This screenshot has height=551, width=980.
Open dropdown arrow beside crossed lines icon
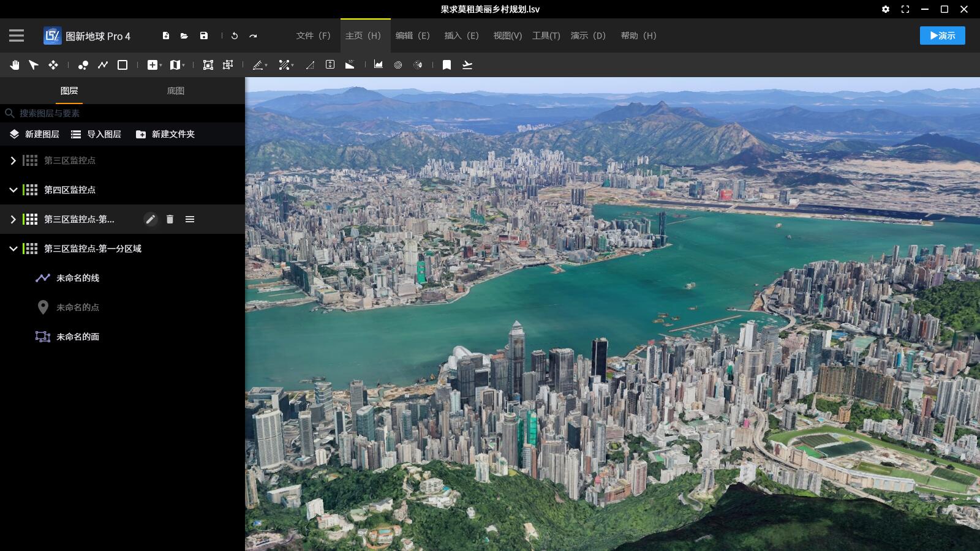[x=292, y=66]
